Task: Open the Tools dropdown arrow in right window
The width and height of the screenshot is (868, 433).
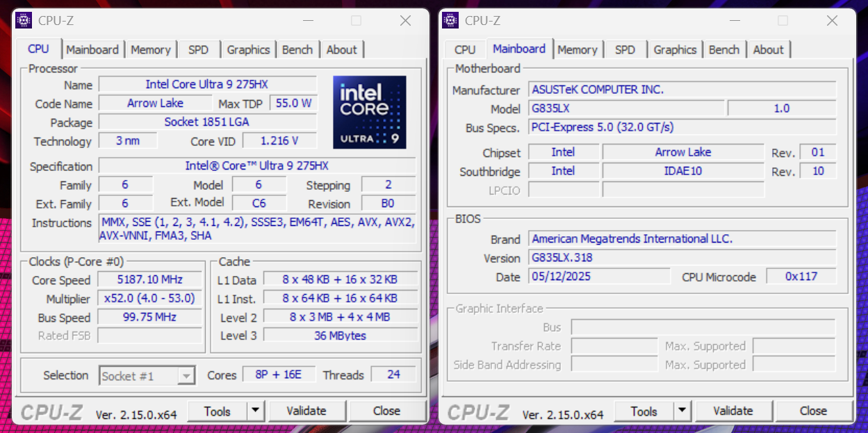Action: (682, 411)
